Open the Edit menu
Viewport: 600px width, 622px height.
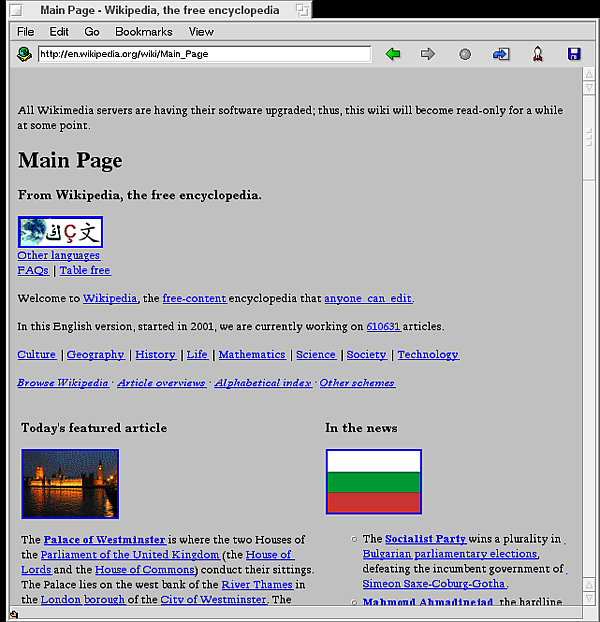59,32
